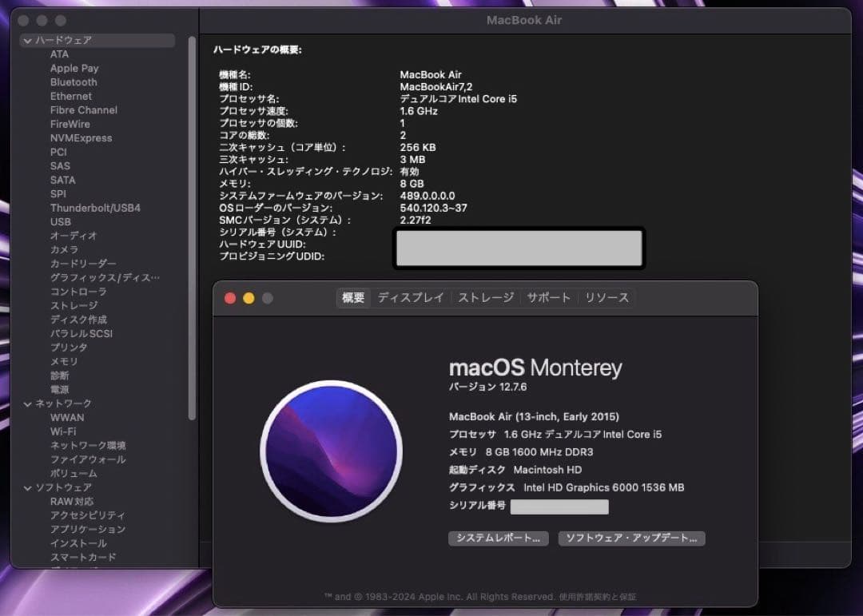Select ファイアウォール under ネットワーク
The height and width of the screenshot is (616, 863).
[x=88, y=459]
